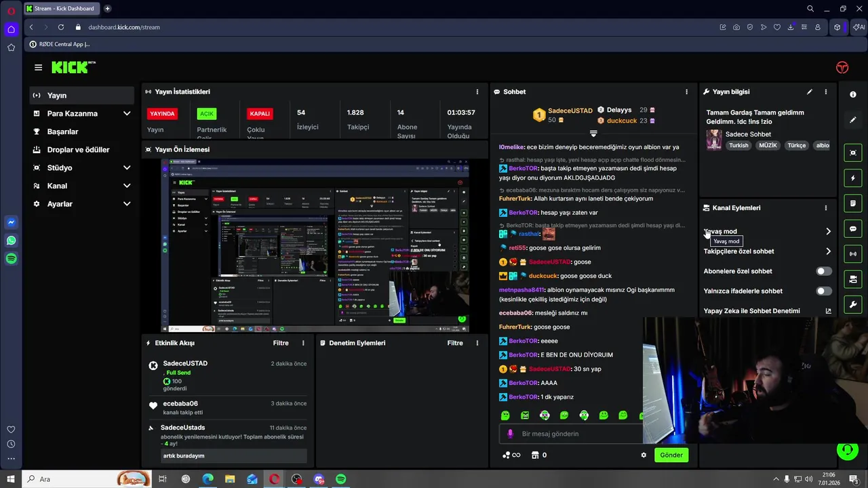
Task: Open Filtre in Etkinlik Akışı panel
Action: pos(281,343)
